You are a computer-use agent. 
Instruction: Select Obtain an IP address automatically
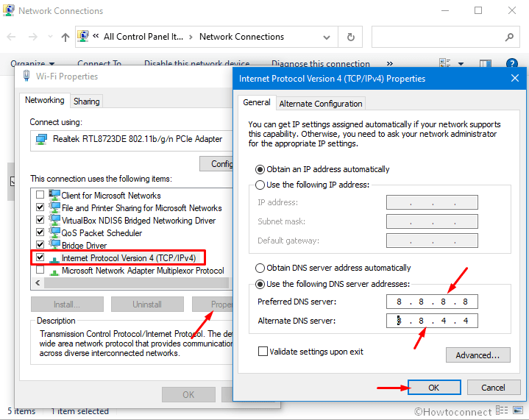click(x=322, y=169)
